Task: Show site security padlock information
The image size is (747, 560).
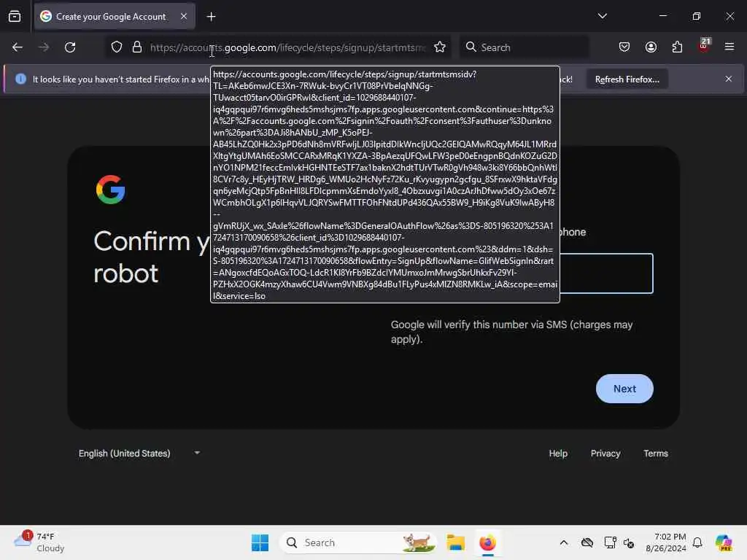Action: [x=137, y=47]
